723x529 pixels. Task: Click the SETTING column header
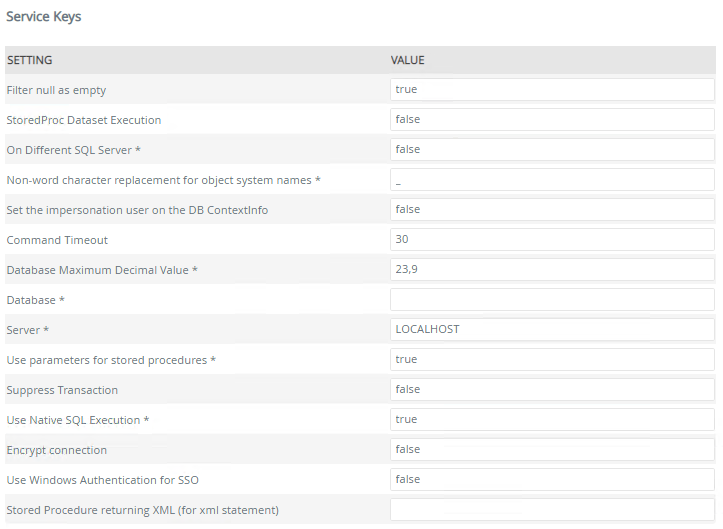(x=30, y=60)
